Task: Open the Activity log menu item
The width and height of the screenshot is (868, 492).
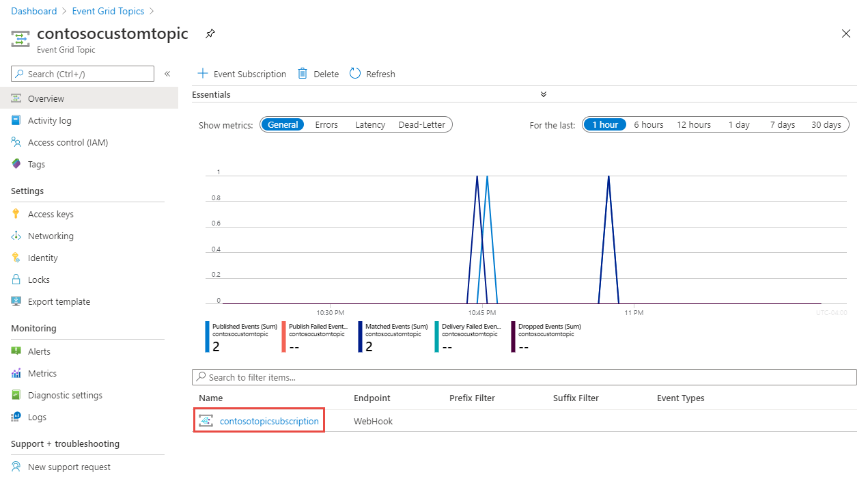Action: point(51,120)
